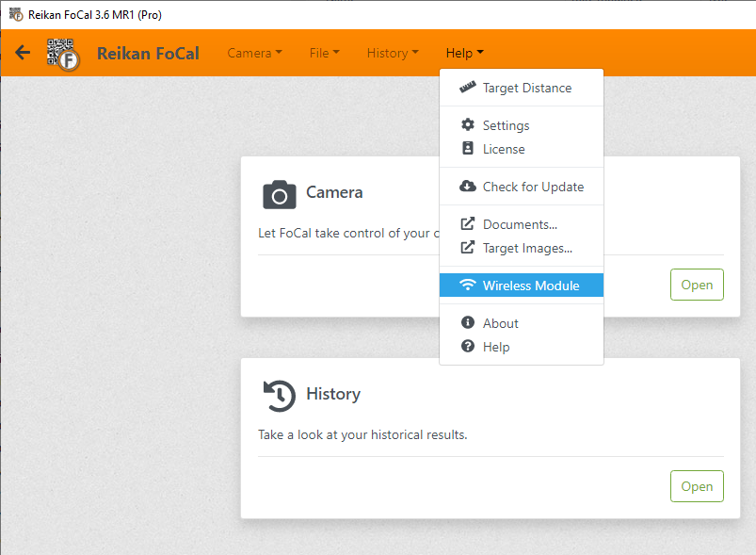
Task: Click the external link icon beside Documents
Action: coord(467,224)
